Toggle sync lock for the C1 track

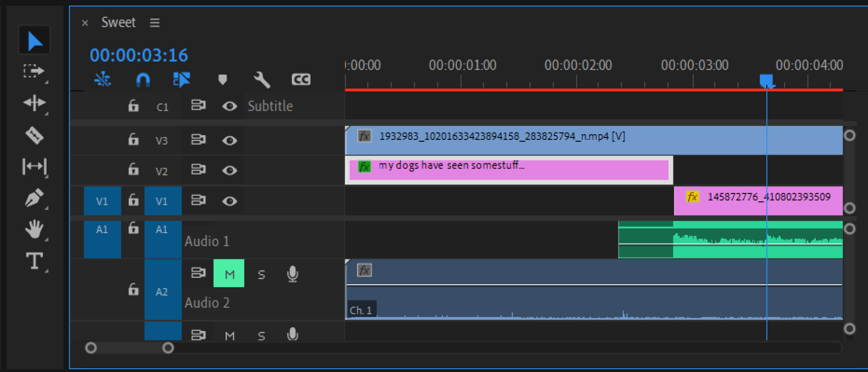[x=198, y=105]
